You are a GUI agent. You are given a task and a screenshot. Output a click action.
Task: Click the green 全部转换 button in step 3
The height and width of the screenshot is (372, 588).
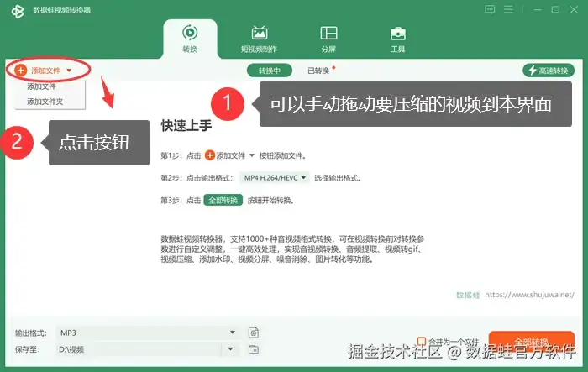tap(223, 200)
